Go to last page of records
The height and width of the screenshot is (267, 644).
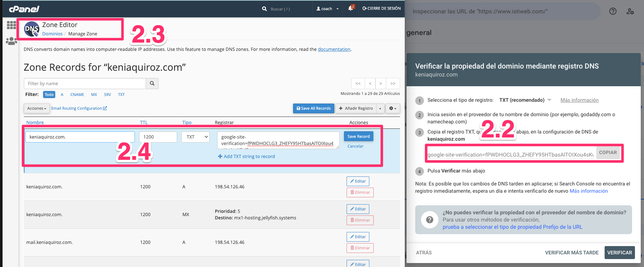point(393,83)
